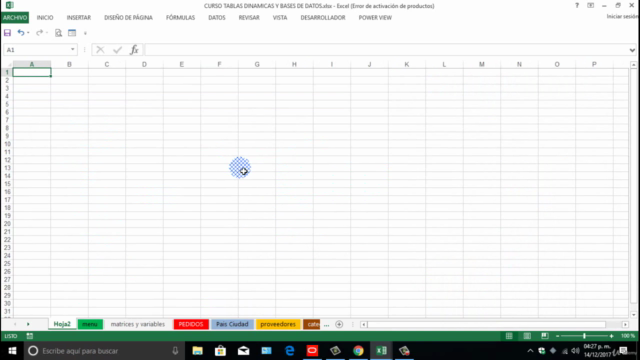The image size is (640, 360).
Task: Click the taskbar search box
Action: (104, 351)
